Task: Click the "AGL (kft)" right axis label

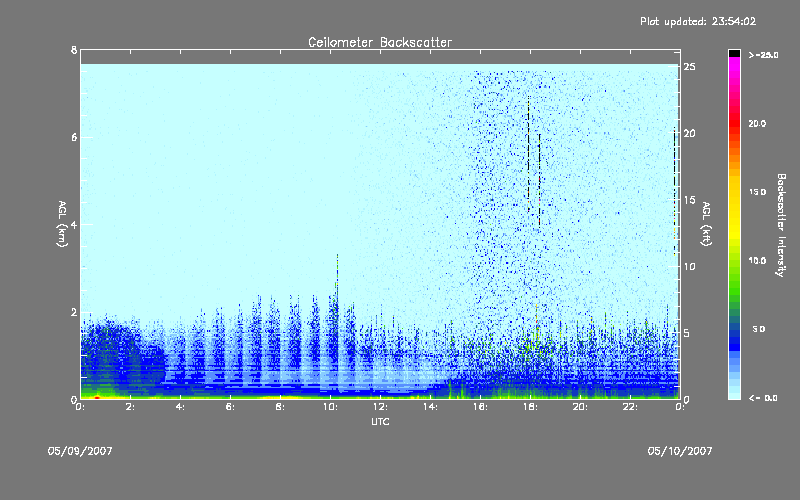Action: click(x=706, y=224)
